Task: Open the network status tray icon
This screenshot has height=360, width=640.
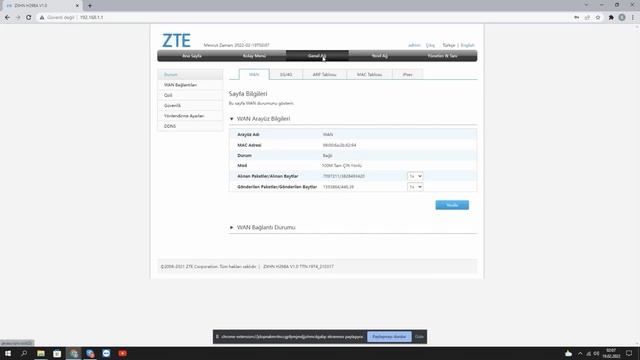Action: [589, 353]
